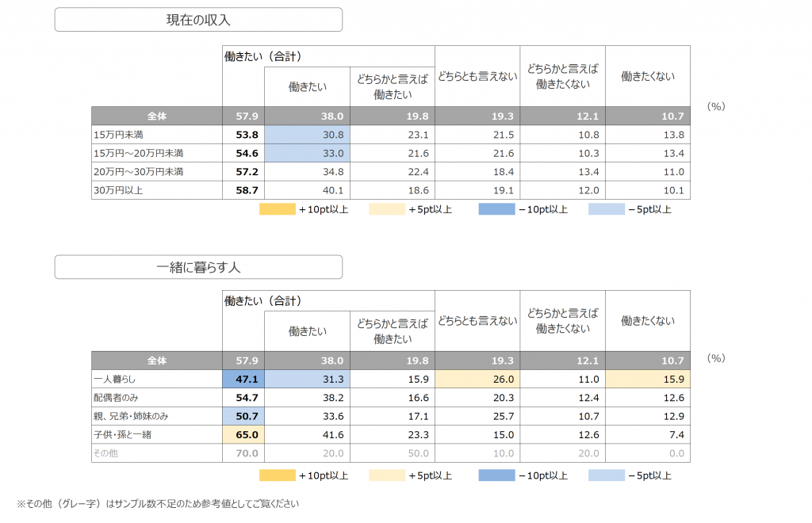Click 働きたい（合計） header in income table

click(262, 56)
